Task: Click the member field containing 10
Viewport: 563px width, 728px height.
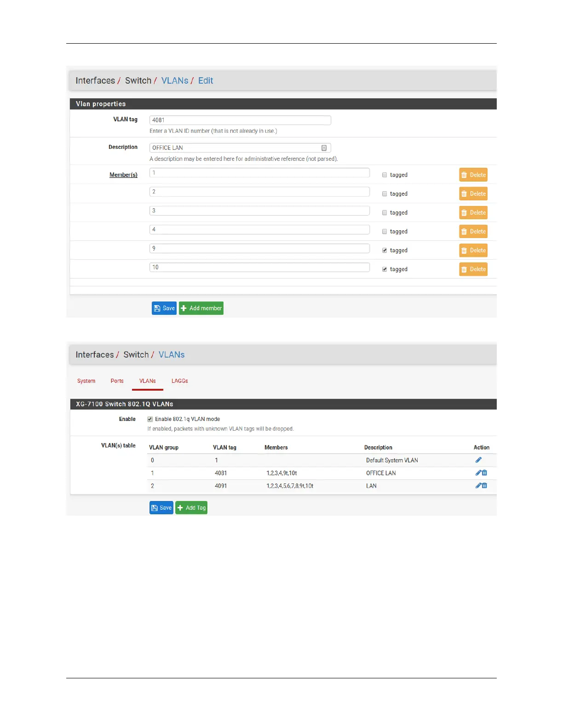Action: pos(259,267)
